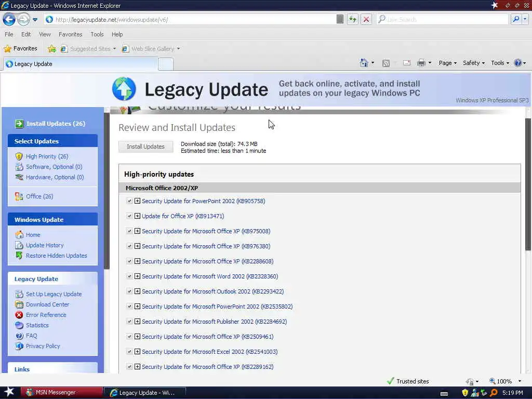Open the File menu
The height and width of the screenshot is (399, 532).
9,34
